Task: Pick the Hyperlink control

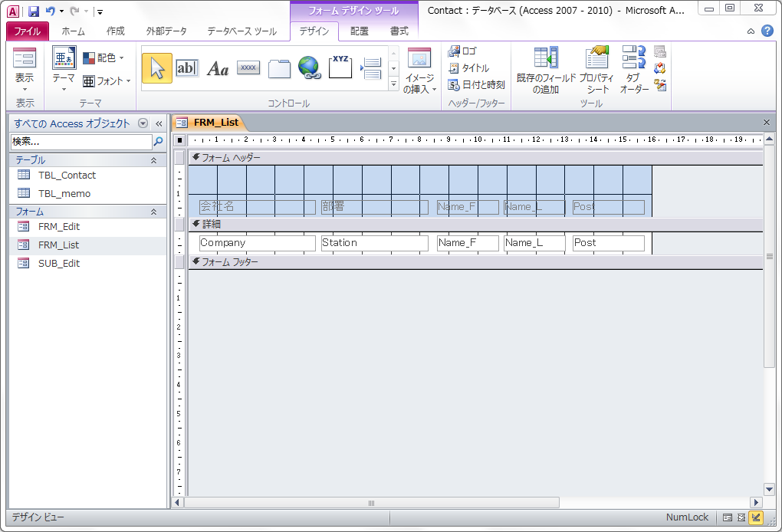Action: [310, 68]
